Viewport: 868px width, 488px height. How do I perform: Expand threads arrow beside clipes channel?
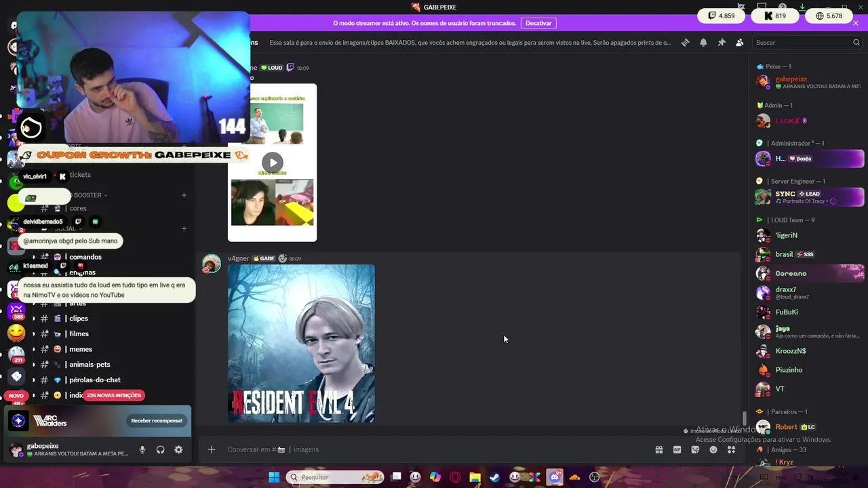coord(34,319)
